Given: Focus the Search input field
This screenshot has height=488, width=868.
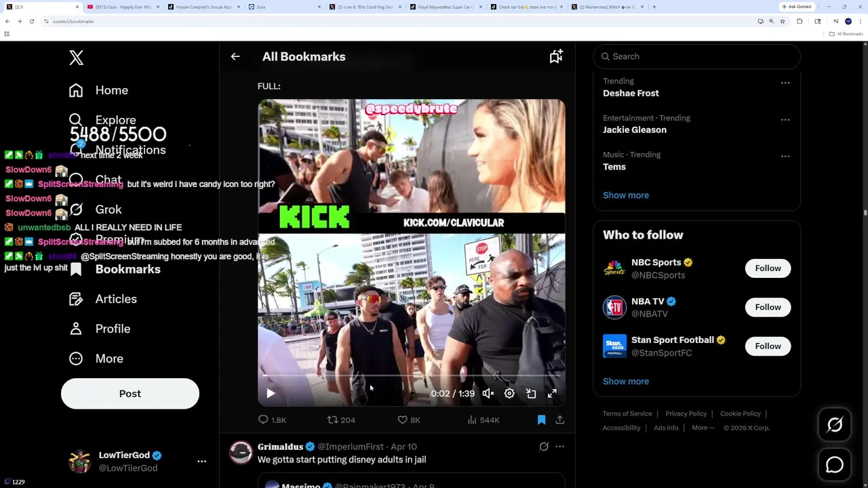Looking at the screenshot, I should tap(697, 57).
